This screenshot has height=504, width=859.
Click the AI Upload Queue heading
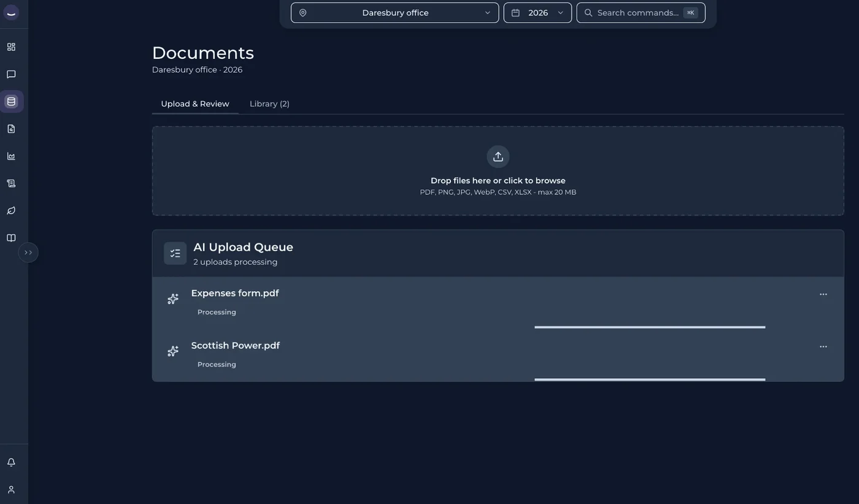pyautogui.click(x=243, y=247)
